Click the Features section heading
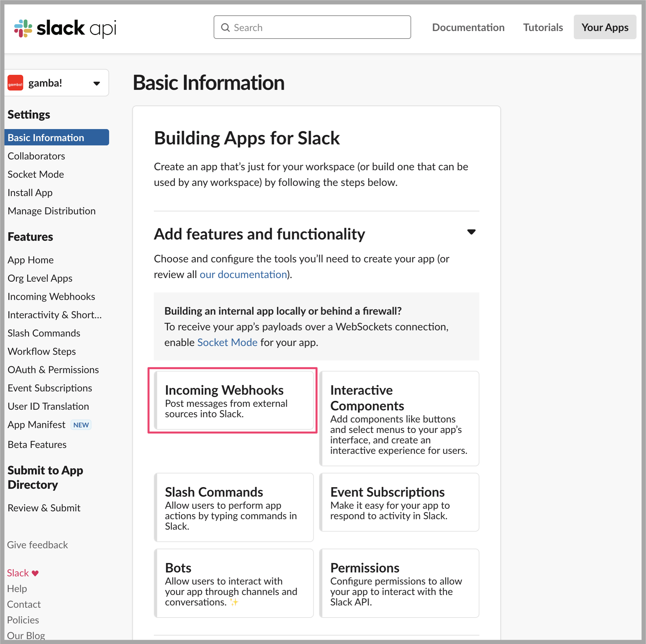Viewport: 646px width, 644px height. [x=30, y=237]
